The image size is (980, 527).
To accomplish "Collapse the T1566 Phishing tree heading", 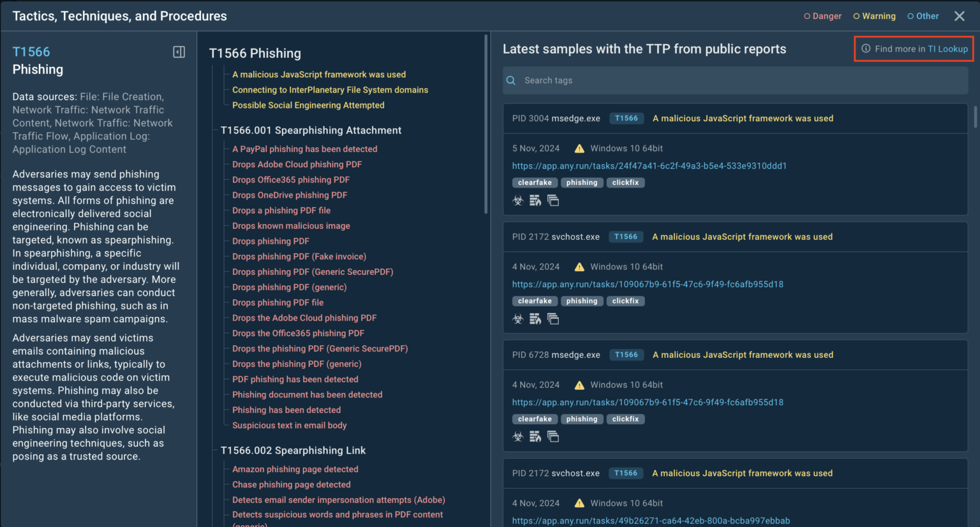I will pyautogui.click(x=255, y=54).
